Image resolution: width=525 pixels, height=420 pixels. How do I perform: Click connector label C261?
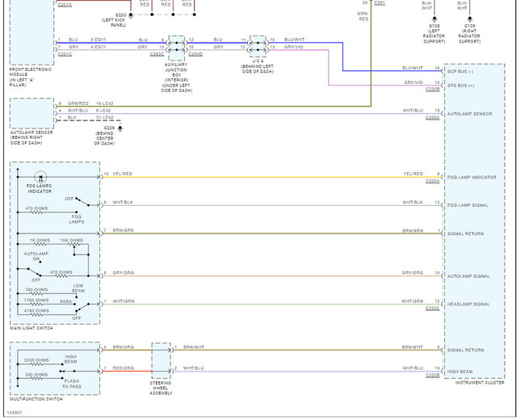380,3
